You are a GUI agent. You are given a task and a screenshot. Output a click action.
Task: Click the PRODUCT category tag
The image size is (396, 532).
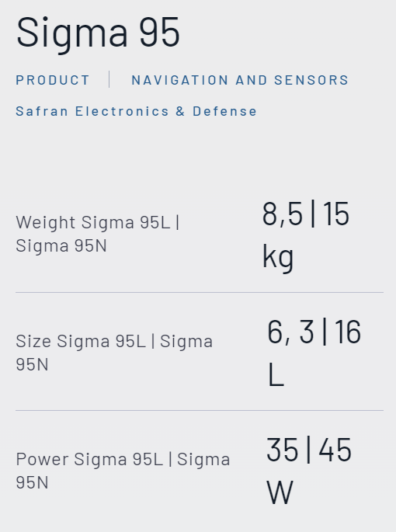click(x=53, y=80)
